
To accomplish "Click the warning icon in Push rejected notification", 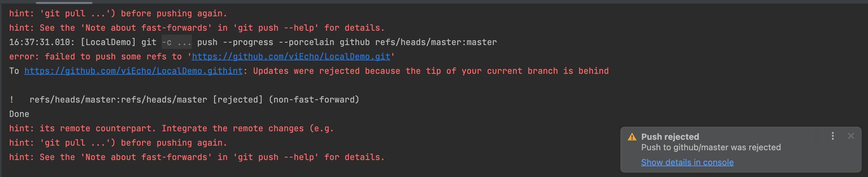I will pos(632,137).
